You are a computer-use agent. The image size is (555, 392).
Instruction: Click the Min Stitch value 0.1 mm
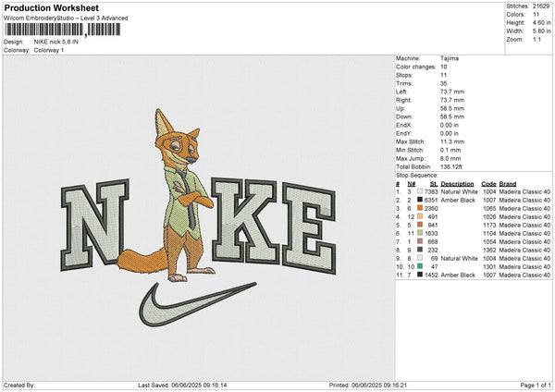tap(450, 150)
